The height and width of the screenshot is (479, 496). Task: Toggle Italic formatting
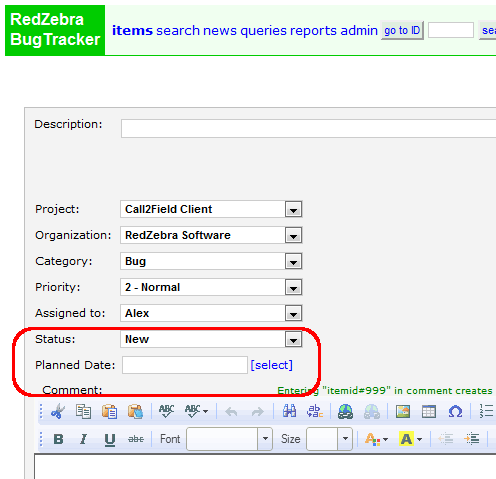click(x=83, y=439)
